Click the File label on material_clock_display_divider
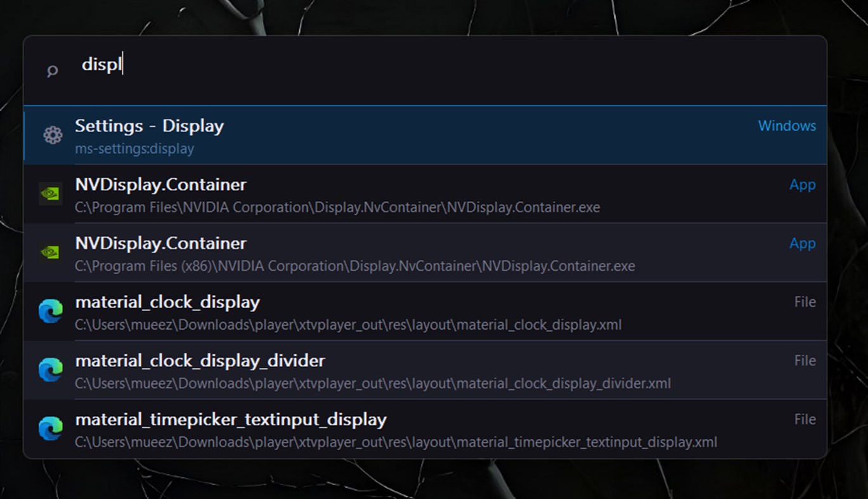The width and height of the screenshot is (868, 499). pyautogui.click(x=805, y=361)
